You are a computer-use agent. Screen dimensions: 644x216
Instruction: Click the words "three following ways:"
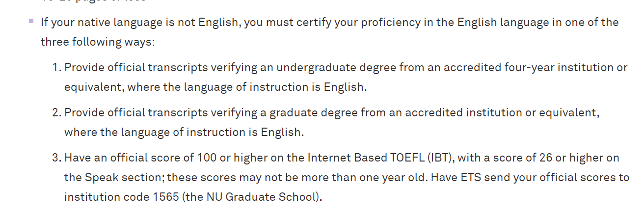pos(98,42)
